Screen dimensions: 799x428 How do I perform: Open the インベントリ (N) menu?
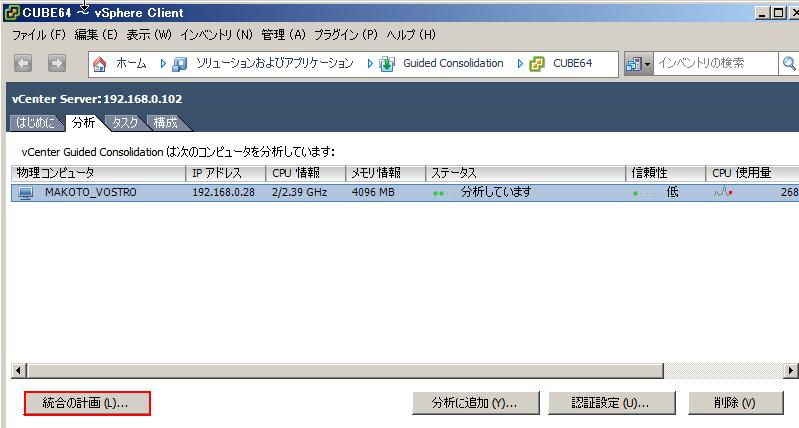(x=217, y=35)
